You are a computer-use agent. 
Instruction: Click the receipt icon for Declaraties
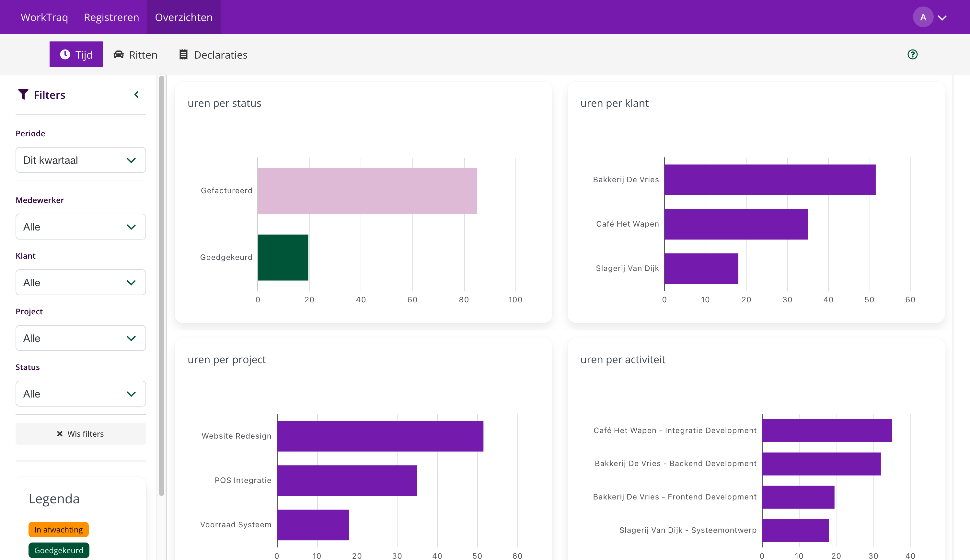click(x=184, y=55)
